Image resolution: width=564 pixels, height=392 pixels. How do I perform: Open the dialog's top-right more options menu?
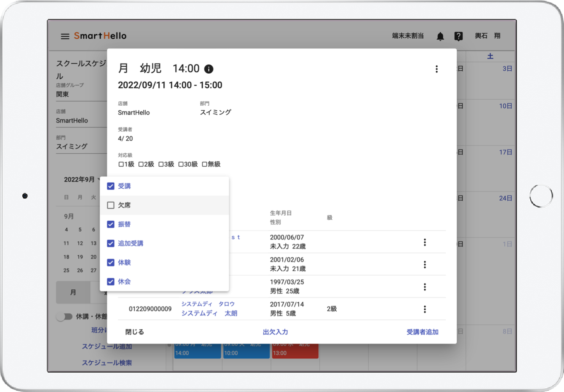(436, 69)
